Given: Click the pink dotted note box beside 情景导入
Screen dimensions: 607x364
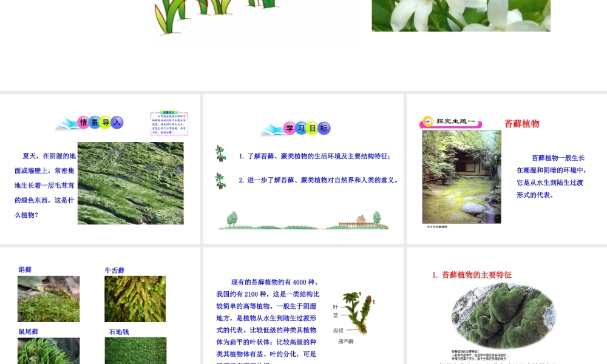Looking at the screenshot, I should click(x=169, y=123).
